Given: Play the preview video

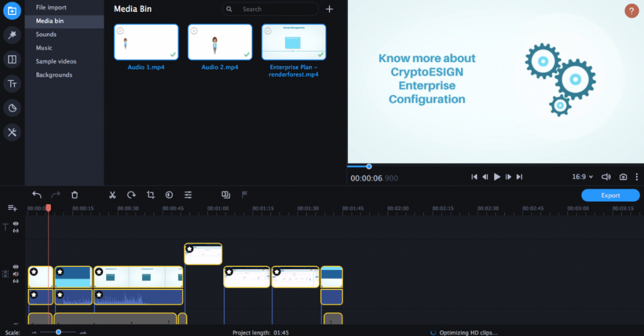Looking at the screenshot, I should [497, 177].
